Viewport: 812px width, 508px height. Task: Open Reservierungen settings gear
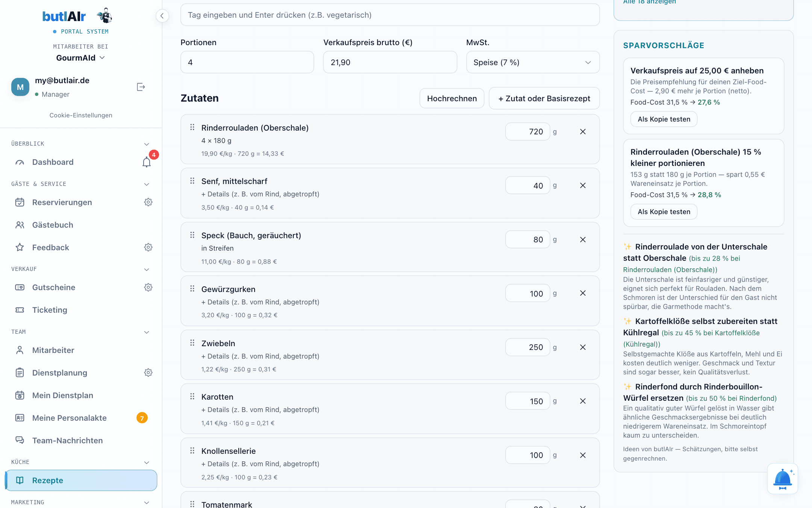(148, 202)
